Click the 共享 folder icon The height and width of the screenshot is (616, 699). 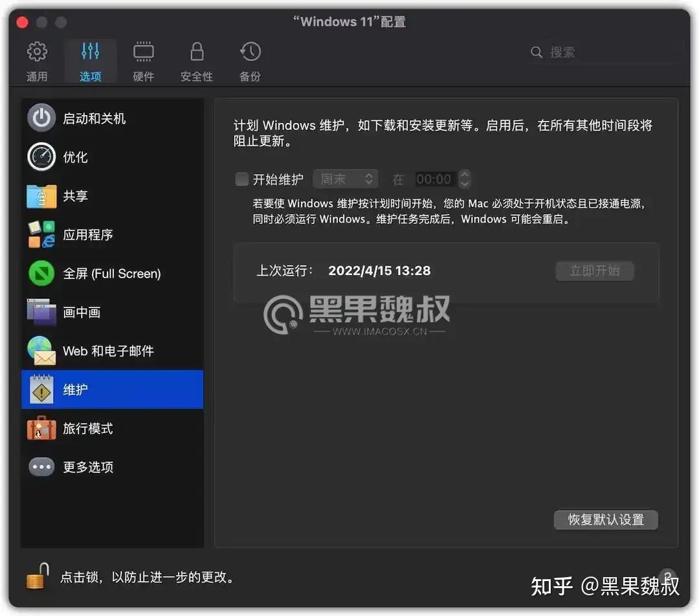point(41,195)
